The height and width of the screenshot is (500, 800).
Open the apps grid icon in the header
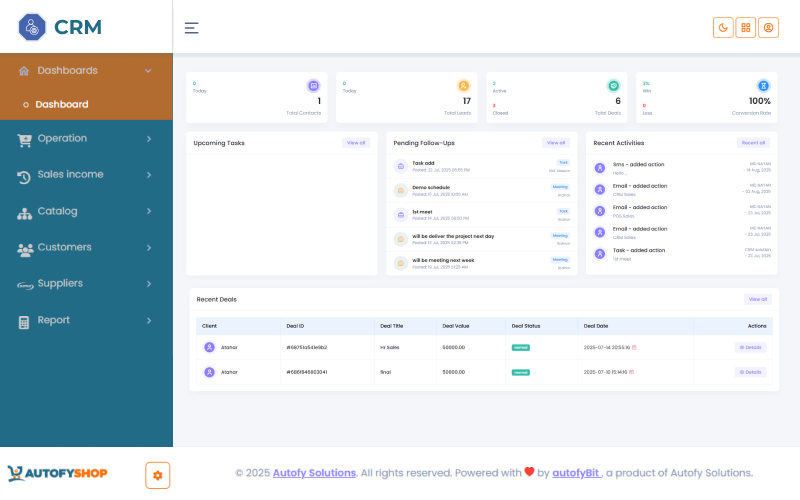(x=745, y=28)
